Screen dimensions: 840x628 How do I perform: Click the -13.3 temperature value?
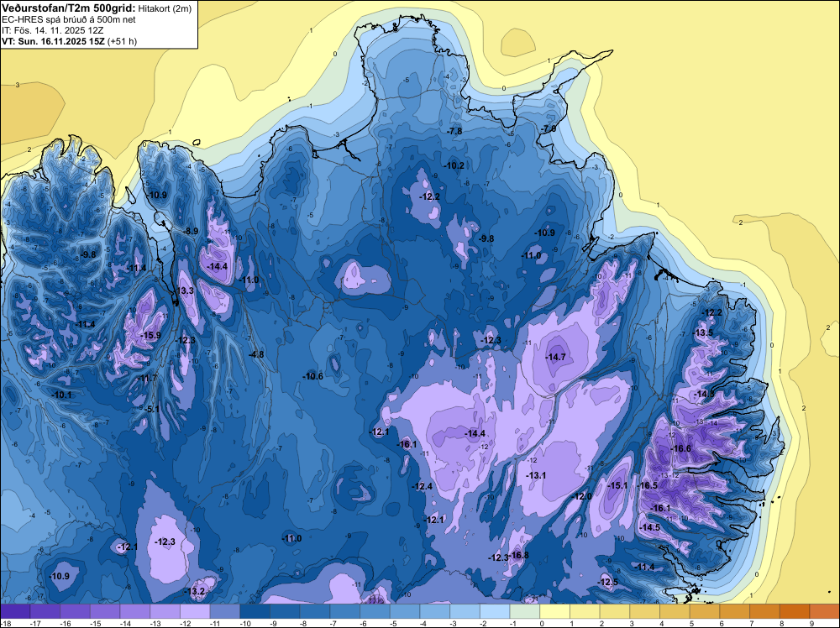184,290
